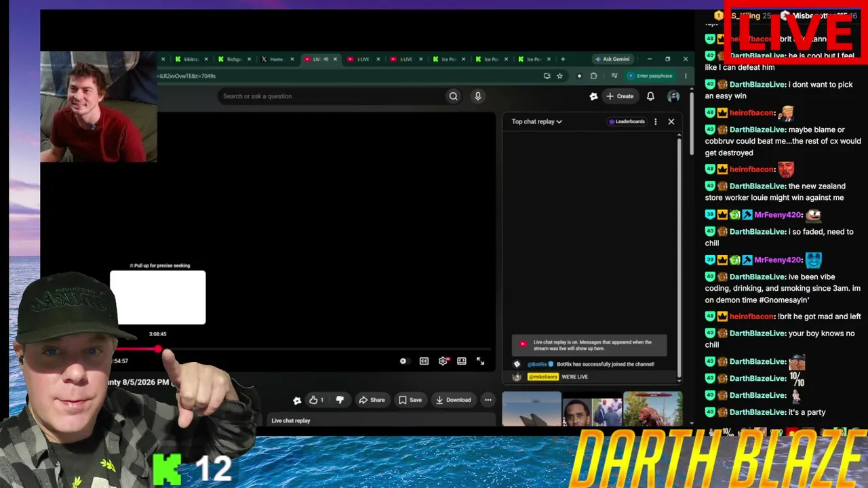Screen dimensions: 868x488
Task: Open the live chat three-dot options
Action: (655, 122)
